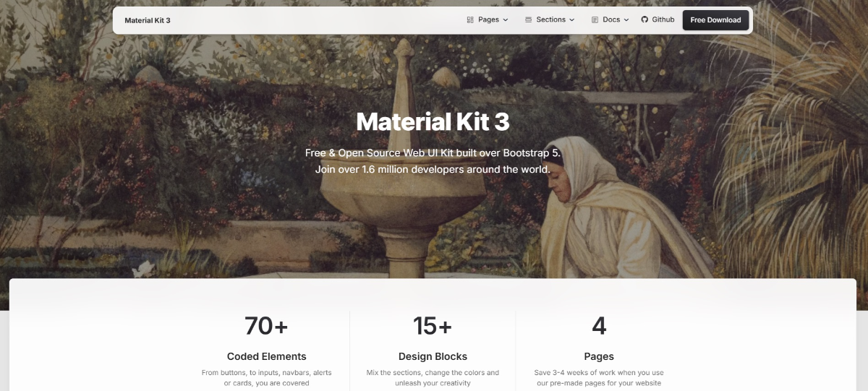Click 'Mix the sections, change the colors' description

click(433, 378)
